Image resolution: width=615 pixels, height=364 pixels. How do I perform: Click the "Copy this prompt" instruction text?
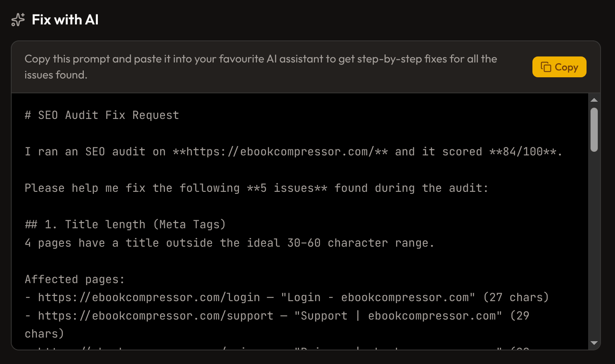(x=261, y=67)
